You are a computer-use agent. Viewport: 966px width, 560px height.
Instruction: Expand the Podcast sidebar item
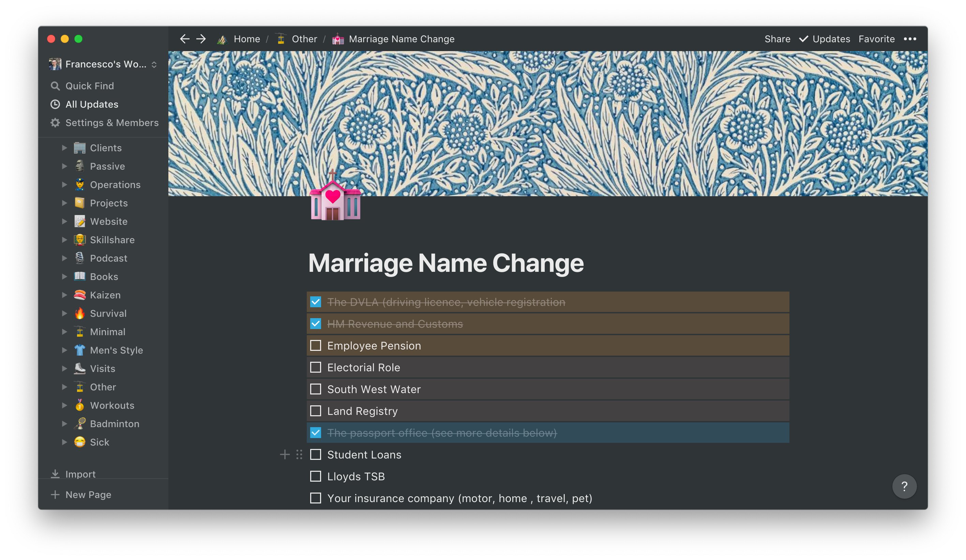click(64, 258)
